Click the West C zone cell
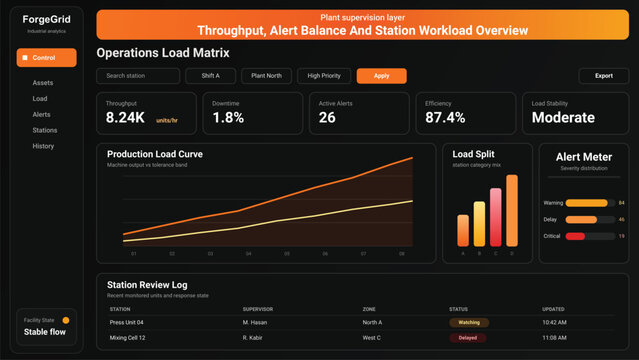639x360 pixels. point(372,338)
